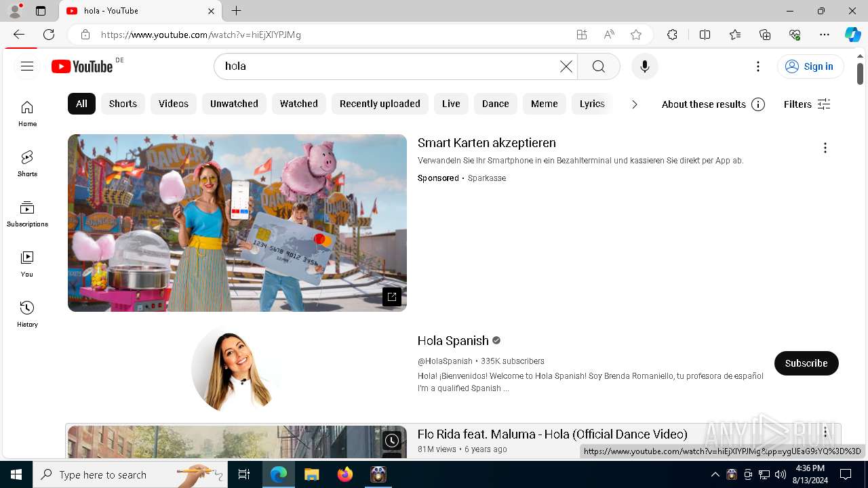Open History in the sidebar
This screenshot has width=868, height=488.
click(x=27, y=314)
